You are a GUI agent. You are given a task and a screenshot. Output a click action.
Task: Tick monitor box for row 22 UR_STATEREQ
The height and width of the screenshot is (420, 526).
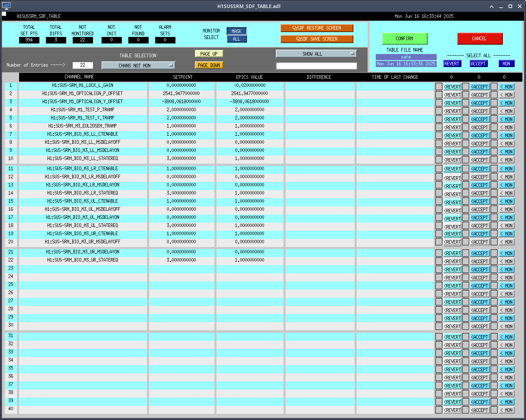pyautogui.click(x=494, y=261)
